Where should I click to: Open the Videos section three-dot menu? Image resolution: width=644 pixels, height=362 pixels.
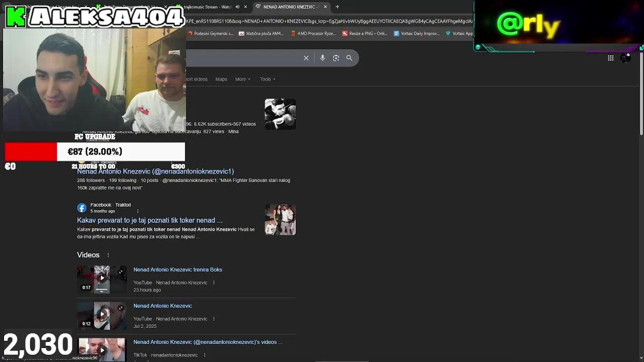point(108,255)
